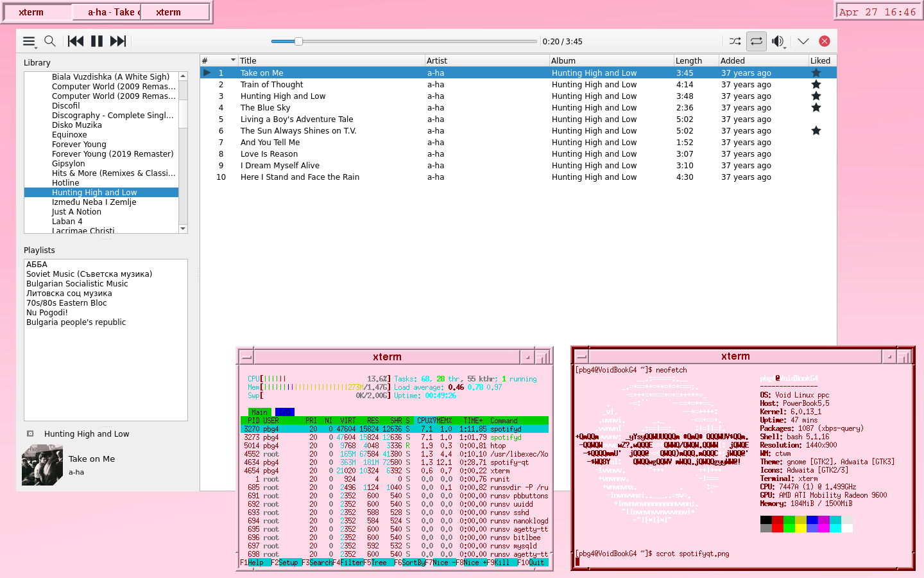Select the track I Dream Myself Alive
This screenshot has width=924, height=578.
click(518, 165)
